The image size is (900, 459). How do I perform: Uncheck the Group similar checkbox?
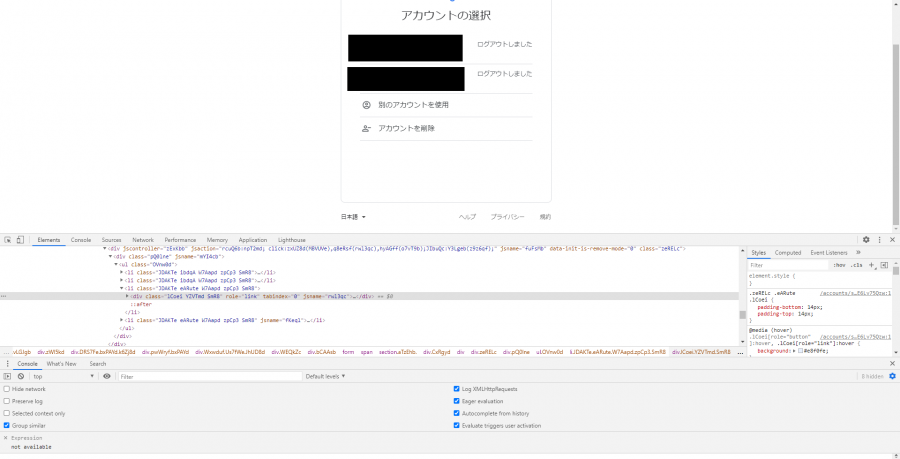pos(7,425)
